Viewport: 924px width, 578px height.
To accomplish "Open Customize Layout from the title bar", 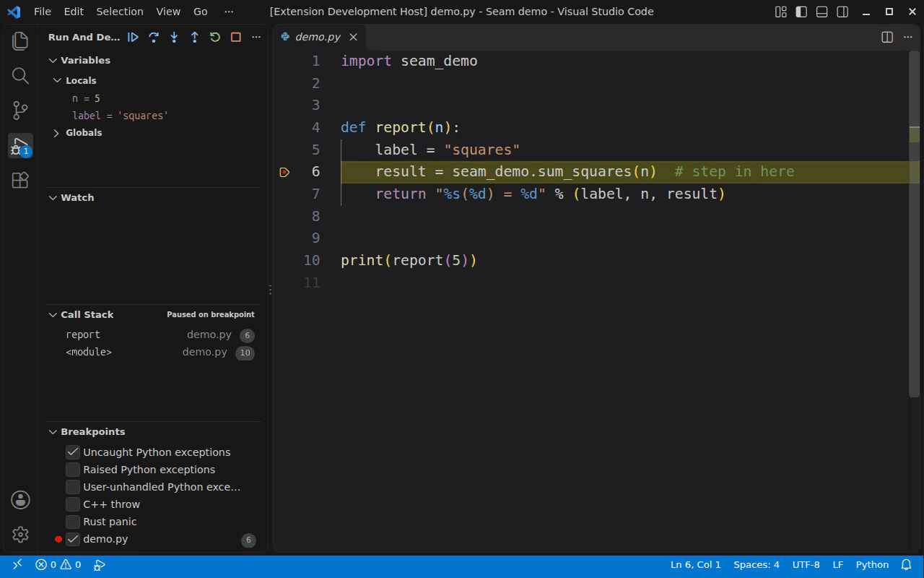I will click(x=781, y=12).
